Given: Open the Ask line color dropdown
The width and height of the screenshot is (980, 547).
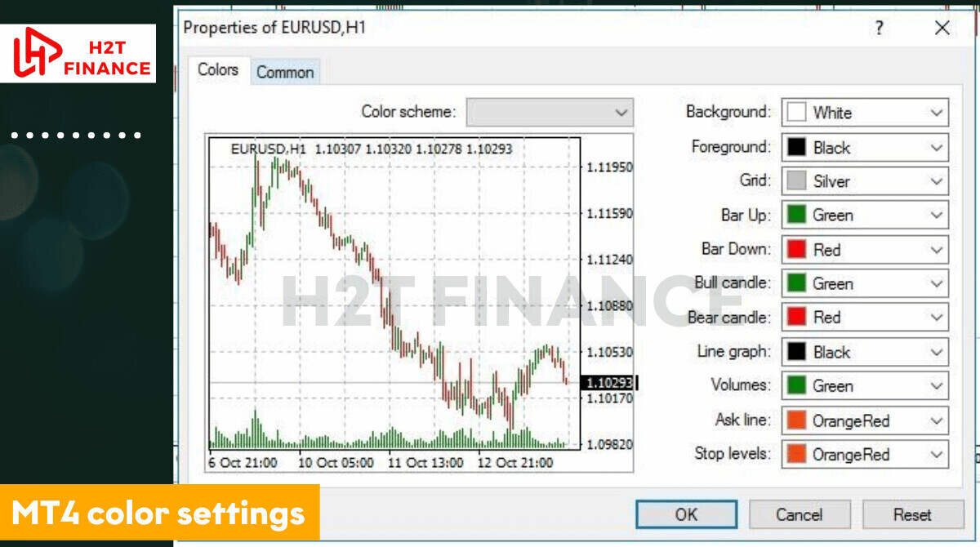Looking at the screenshot, I should pyautogui.click(x=865, y=420).
